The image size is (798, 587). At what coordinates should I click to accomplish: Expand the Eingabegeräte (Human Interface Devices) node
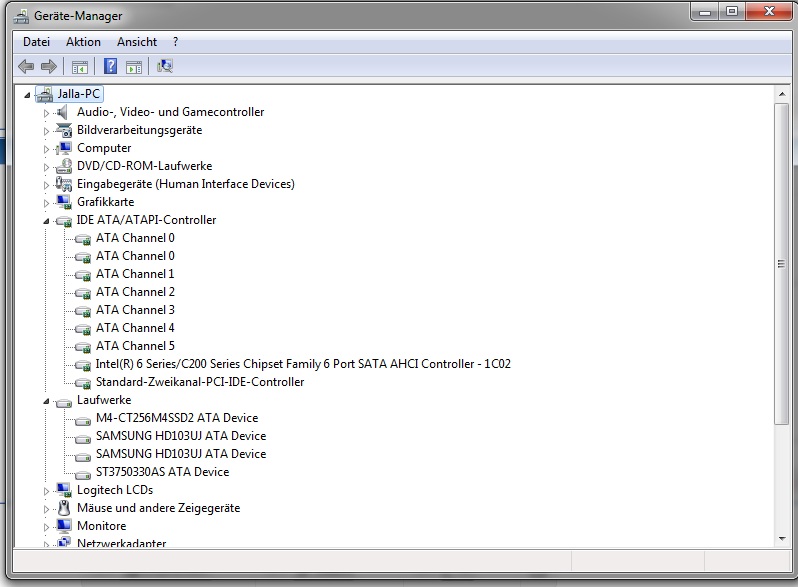pyautogui.click(x=46, y=185)
